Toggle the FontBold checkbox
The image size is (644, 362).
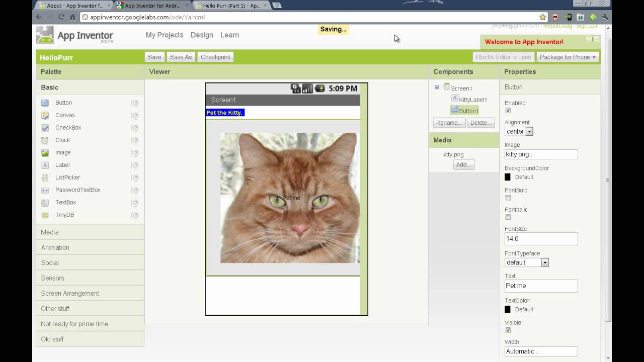point(508,198)
